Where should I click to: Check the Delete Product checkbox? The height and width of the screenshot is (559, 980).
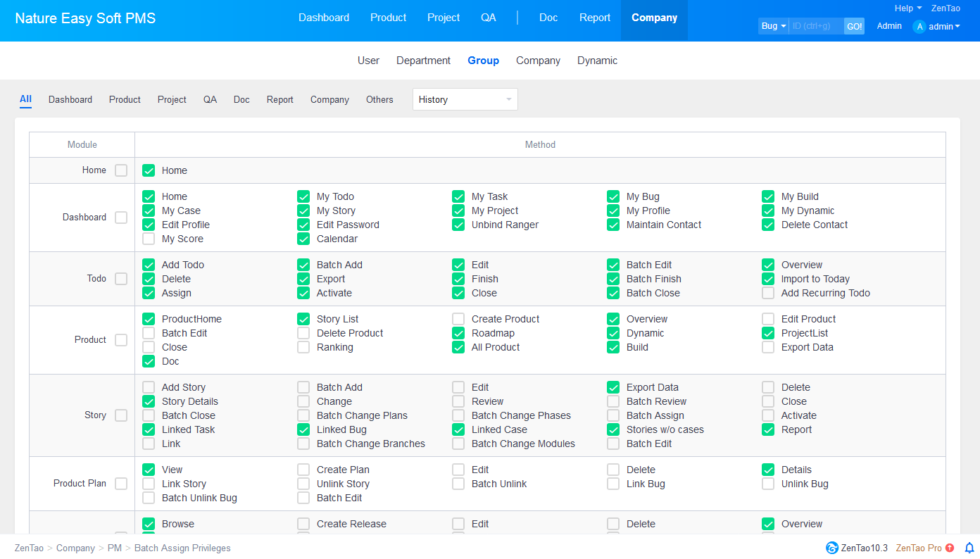pyautogui.click(x=303, y=333)
